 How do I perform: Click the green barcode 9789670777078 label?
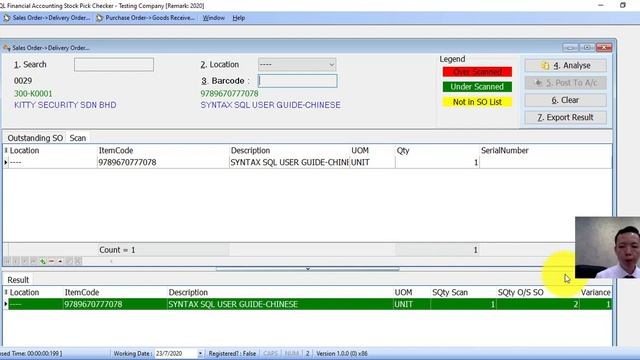tap(229, 93)
